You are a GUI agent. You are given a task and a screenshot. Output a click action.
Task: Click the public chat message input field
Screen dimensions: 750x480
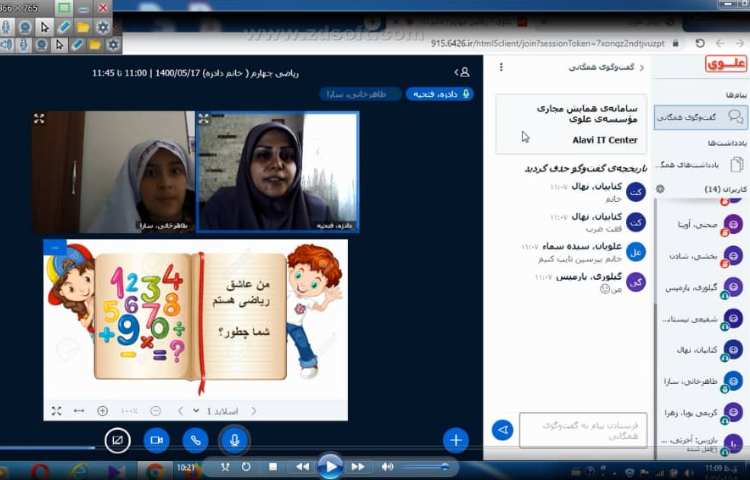click(583, 430)
